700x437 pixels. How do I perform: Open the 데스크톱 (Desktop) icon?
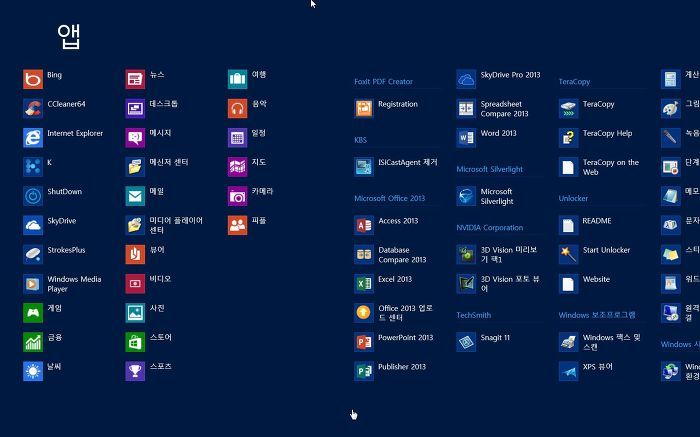135,108
